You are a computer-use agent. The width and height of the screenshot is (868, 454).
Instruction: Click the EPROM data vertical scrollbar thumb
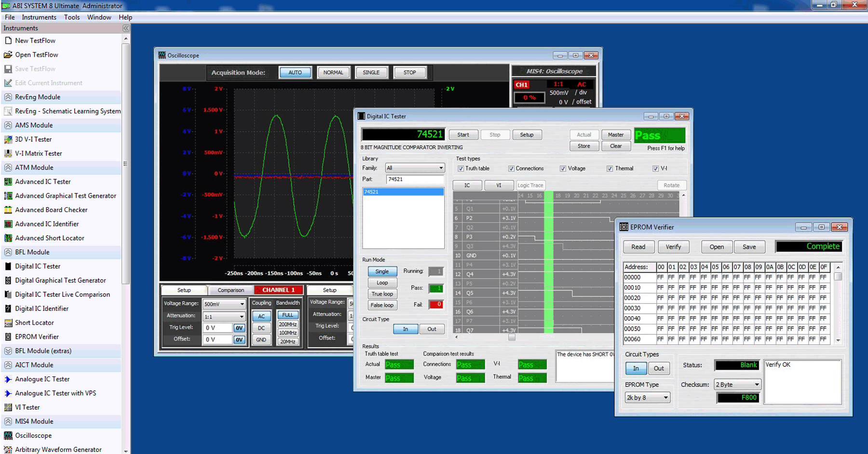coord(838,277)
